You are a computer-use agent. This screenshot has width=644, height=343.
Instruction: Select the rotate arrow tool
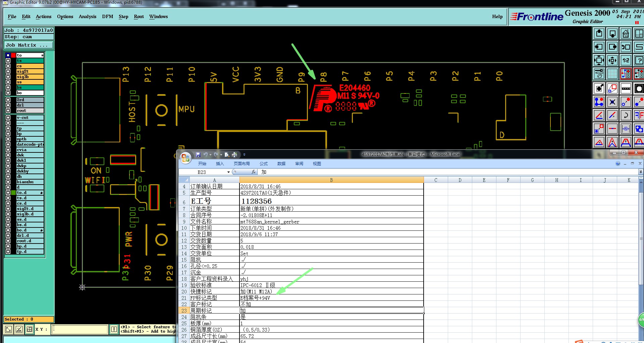pos(626,115)
